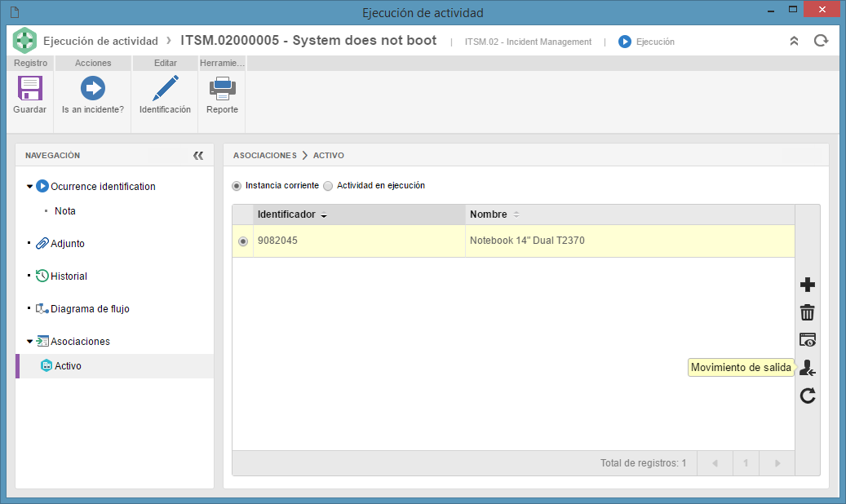Maximize the Ejecución de actividad window

tap(793, 10)
